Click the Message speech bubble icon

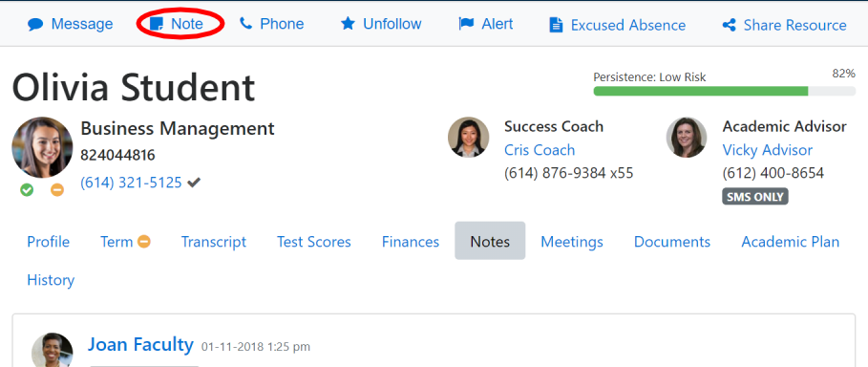pyautogui.click(x=35, y=25)
